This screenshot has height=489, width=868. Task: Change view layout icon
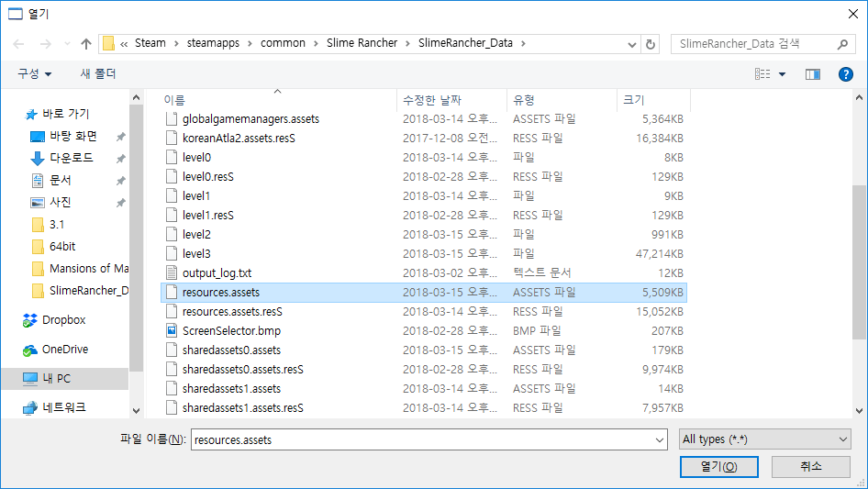762,74
